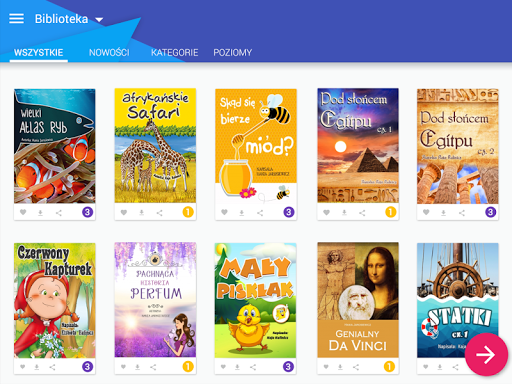The width and height of the screenshot is (512, 384).
Task: Switch to the Nowości tab
Action: [109, 52]
